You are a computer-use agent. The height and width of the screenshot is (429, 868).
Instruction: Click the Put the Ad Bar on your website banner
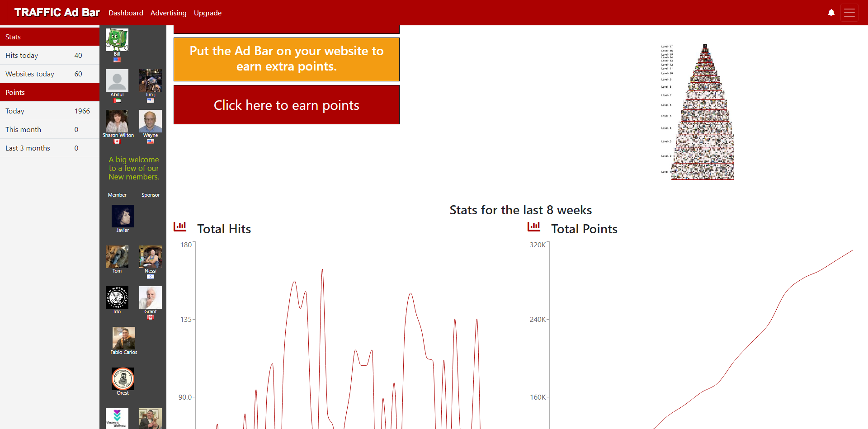pos(287,59)
